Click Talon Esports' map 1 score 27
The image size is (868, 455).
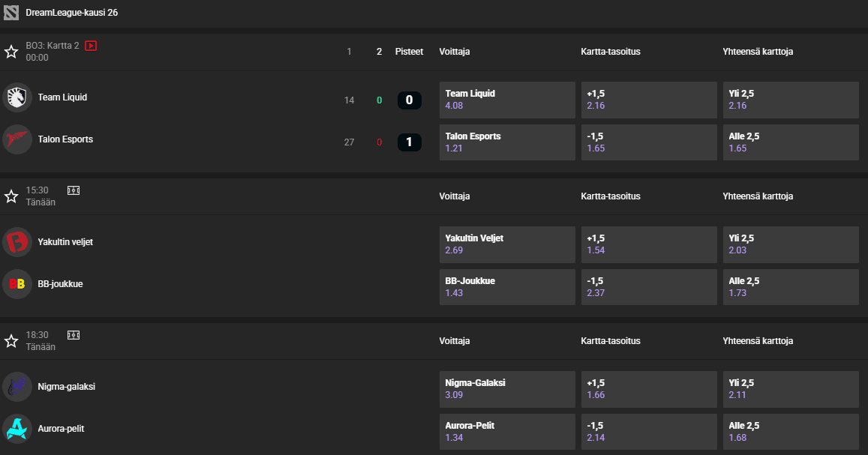click(349, 142)
